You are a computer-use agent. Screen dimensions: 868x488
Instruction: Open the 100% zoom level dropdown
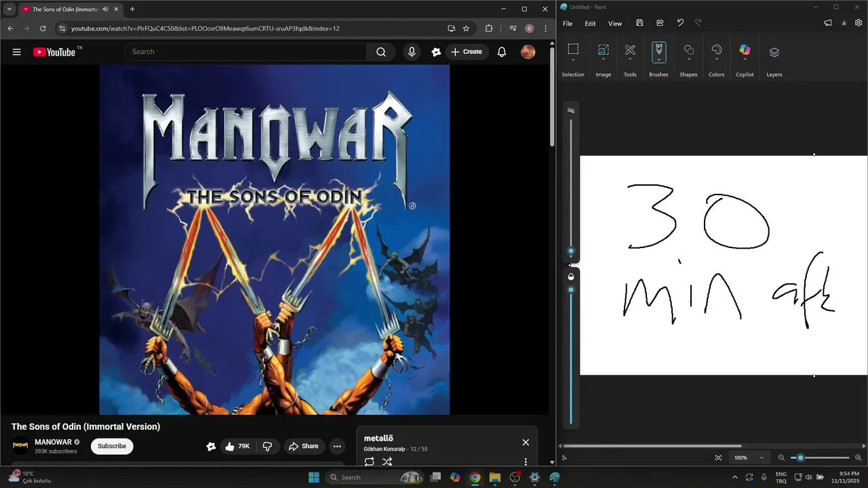pos(749,457)
